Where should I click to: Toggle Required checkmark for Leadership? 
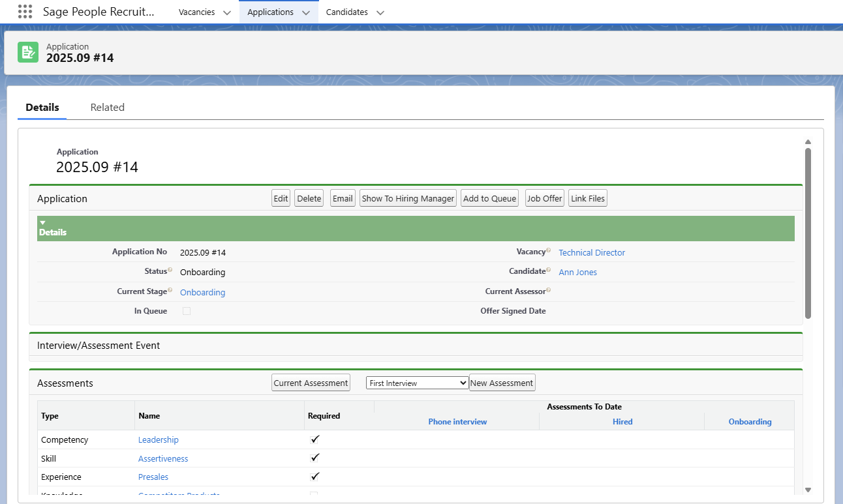(315, 439)
